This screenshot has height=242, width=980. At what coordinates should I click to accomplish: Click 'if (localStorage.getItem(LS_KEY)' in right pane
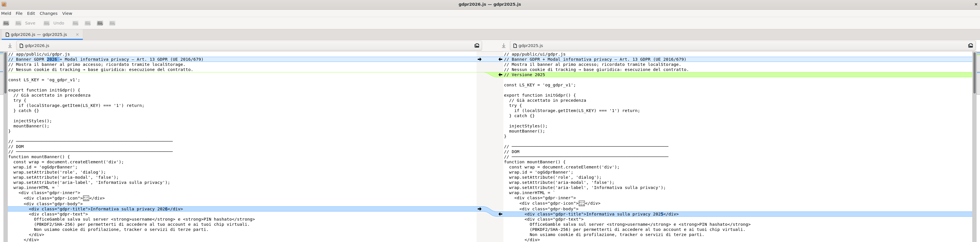[x=577, y=111]
